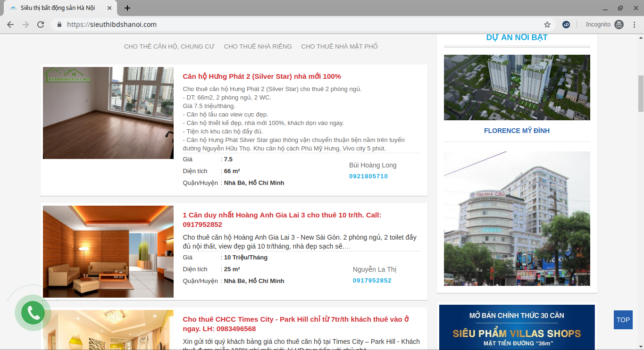The width and height of the screenshot is (644, 350).
Task: Click the blue 0917952852 contact number beside Nguyễn La Thị
Action: click(x=372, y=281)
